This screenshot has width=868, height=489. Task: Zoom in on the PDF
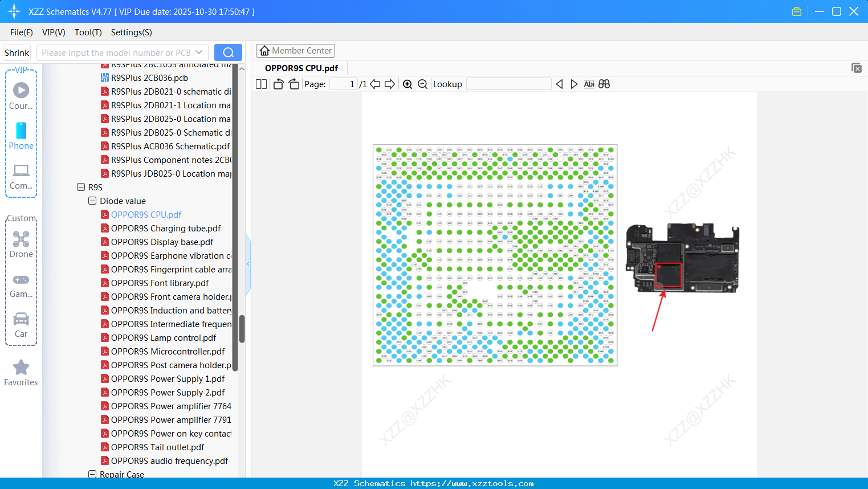[x=407, y=84]
